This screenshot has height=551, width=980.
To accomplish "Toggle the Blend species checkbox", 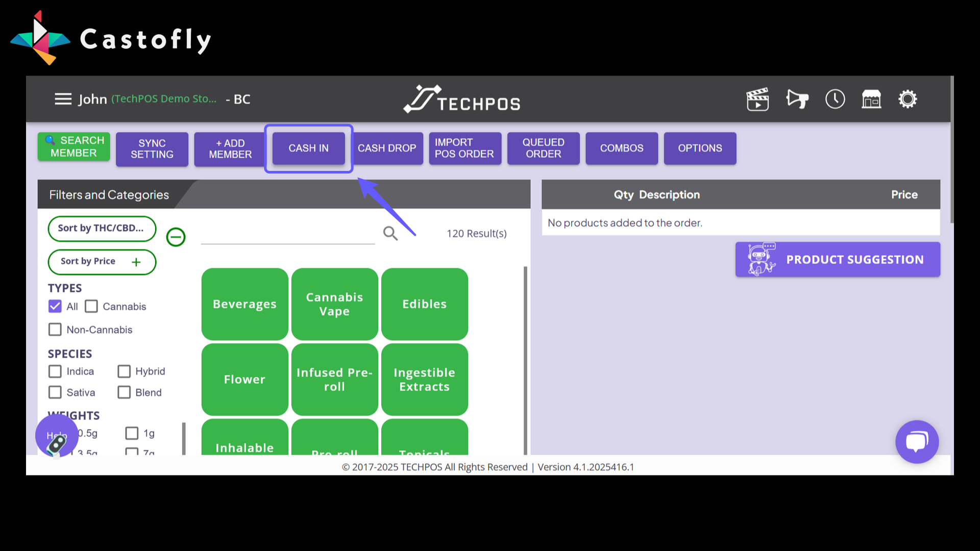I will coord(124,392).
